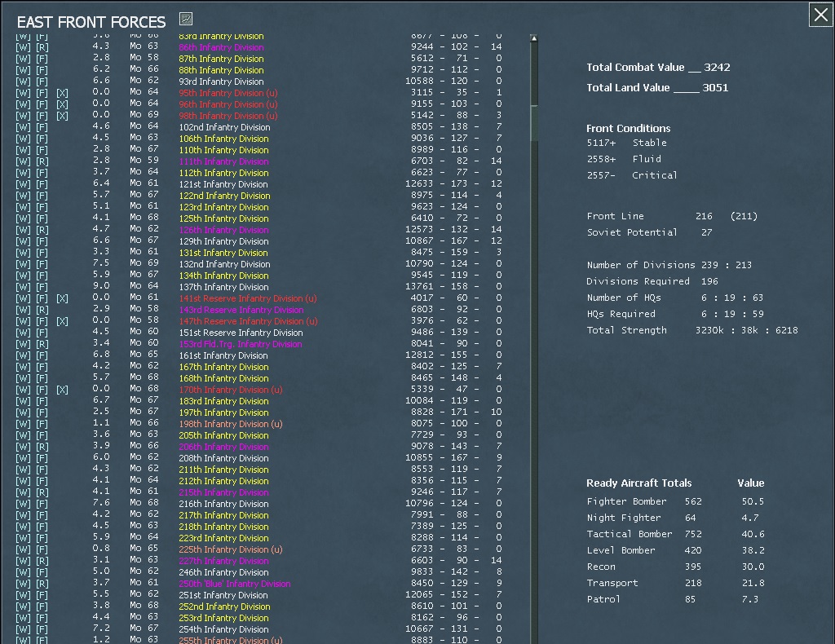
Task: Click the scrollbar up arrow in the forces list
Action: tap(533, 38)
